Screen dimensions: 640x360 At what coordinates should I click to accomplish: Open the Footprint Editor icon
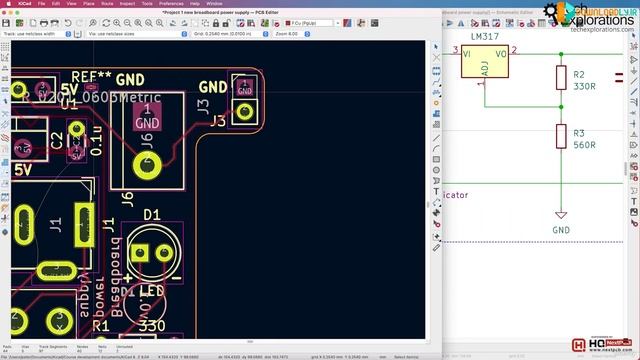pos(240,23)
